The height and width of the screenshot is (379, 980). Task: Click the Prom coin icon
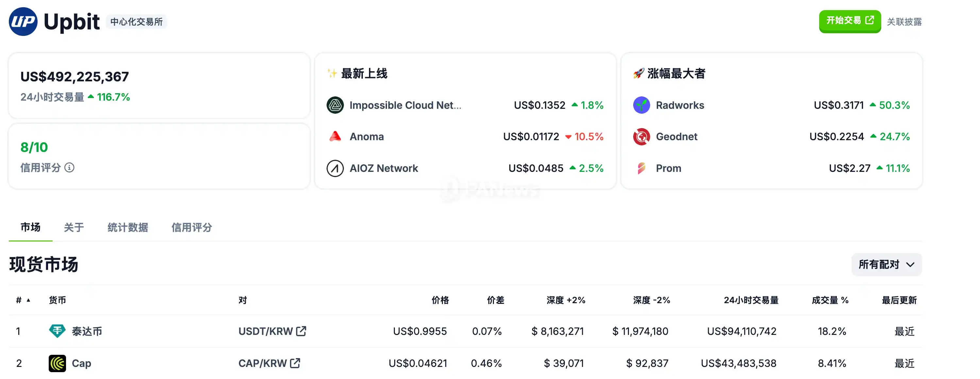click(641, 168)
